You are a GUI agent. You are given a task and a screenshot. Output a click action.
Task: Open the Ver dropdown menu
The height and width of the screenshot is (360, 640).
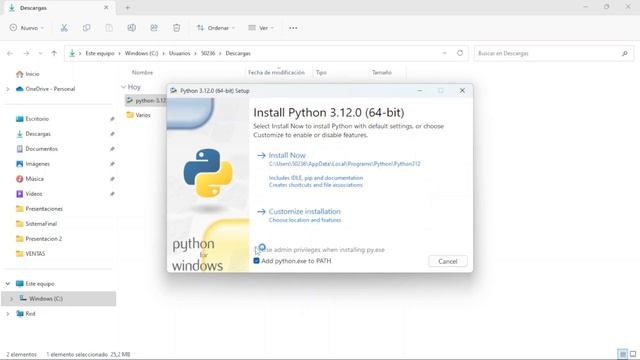pyautogui.click(x=261, y=28)
